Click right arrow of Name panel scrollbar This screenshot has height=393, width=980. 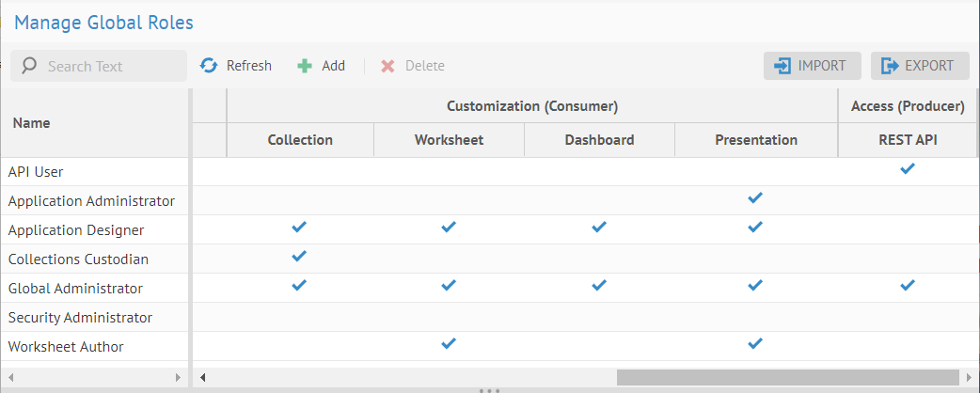click(x=180, y=377)
